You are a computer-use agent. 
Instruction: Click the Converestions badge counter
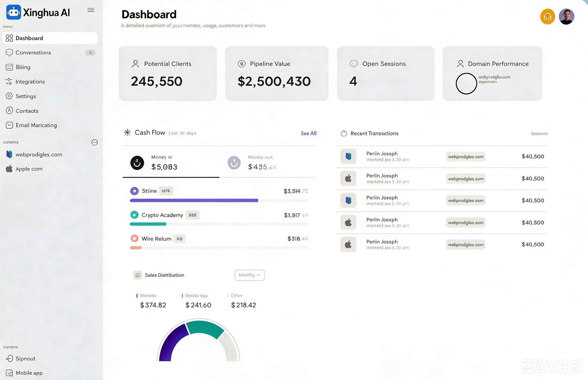click(x=90, y=53)
